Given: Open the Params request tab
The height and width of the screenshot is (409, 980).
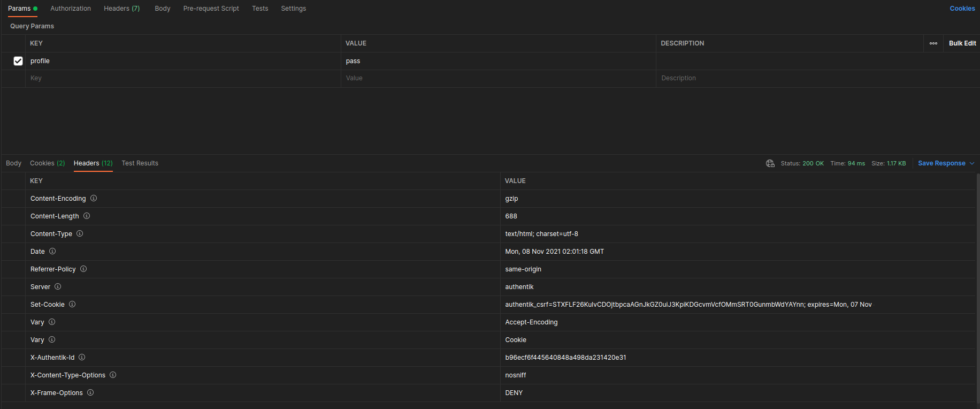Looking at the screenshot, I should [22, 9].
